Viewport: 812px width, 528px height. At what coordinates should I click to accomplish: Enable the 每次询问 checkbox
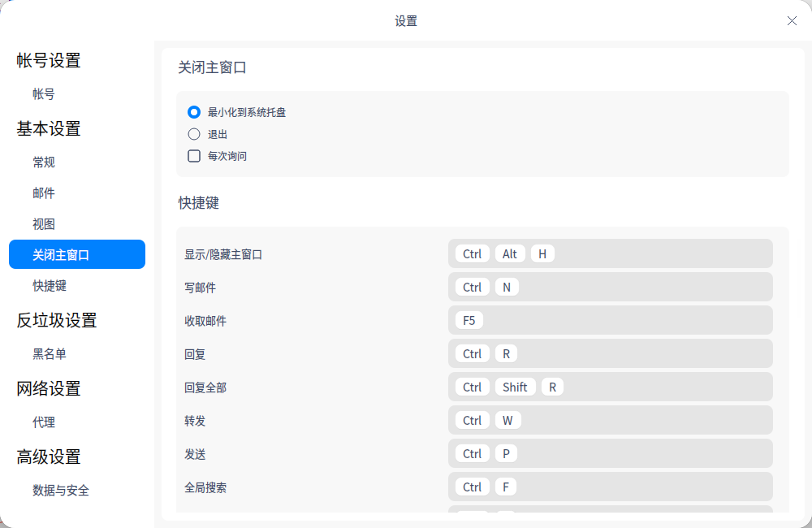click(193, 156)
